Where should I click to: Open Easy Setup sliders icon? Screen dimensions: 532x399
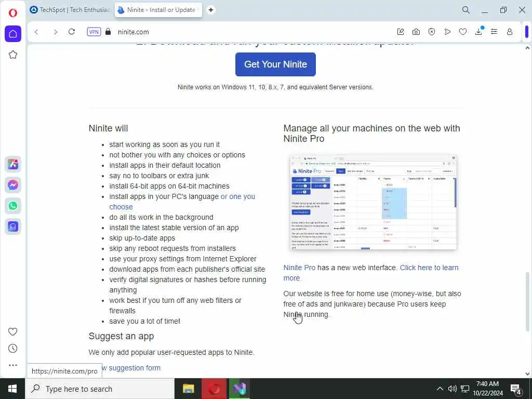click(x=494, y=32)
